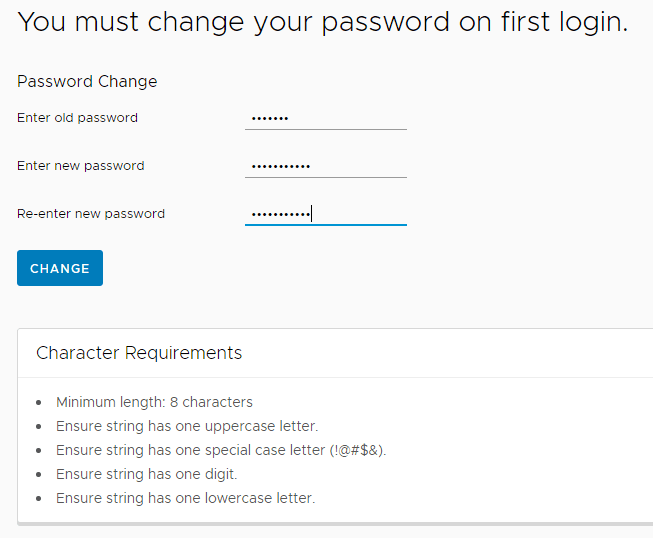
Task: Click the bullet beside the special case rule
Action: (x=38, y=451)
